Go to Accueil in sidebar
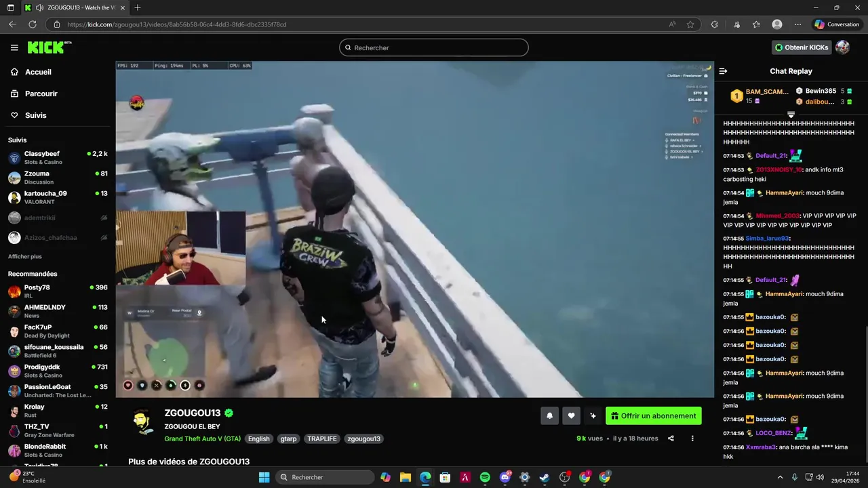The width and height of the screenshot is (868, 488). (38, 72)
